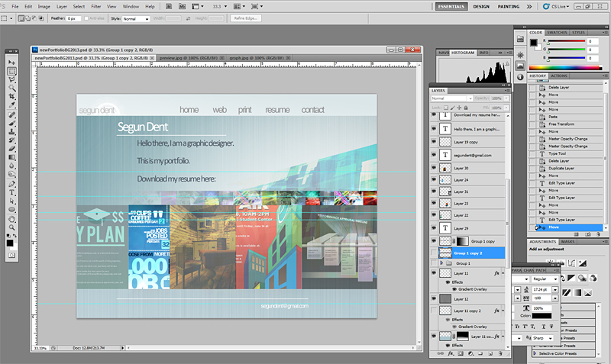Open CS Live menu button
Screen dimensions: 611x364
(556, 7)
